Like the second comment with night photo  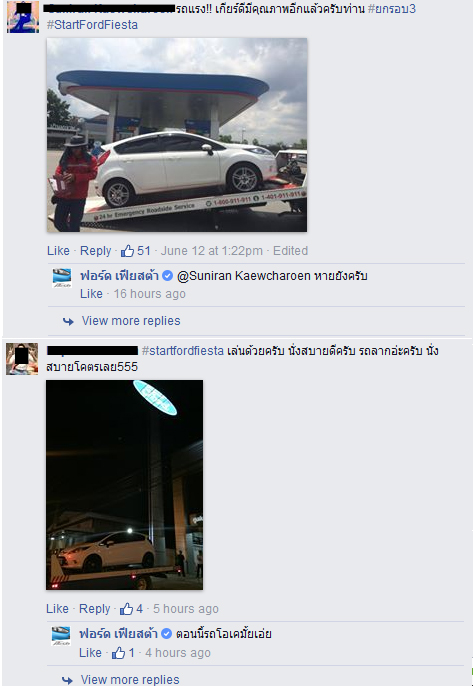pyautogui.click(x=57, y=609)
